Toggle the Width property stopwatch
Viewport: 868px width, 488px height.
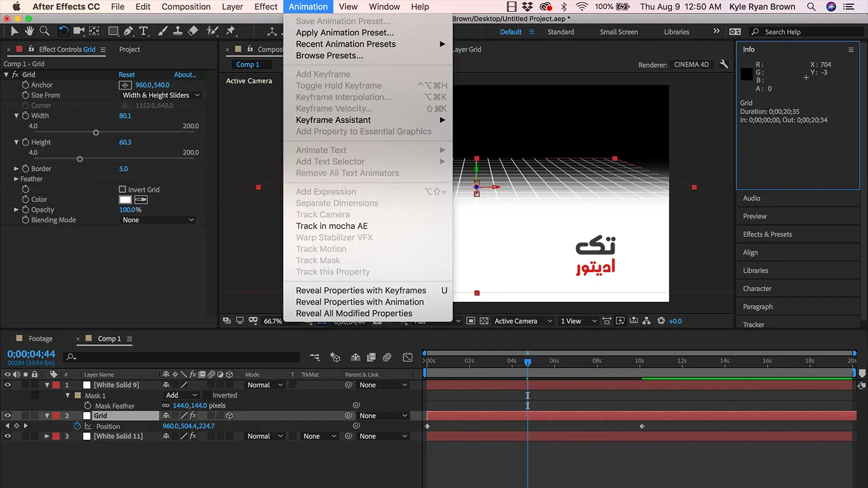[25, 115]
